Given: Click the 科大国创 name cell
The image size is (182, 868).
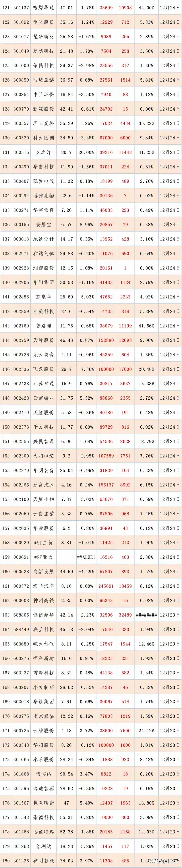Looking at the screenshot, I should [43, 138].
